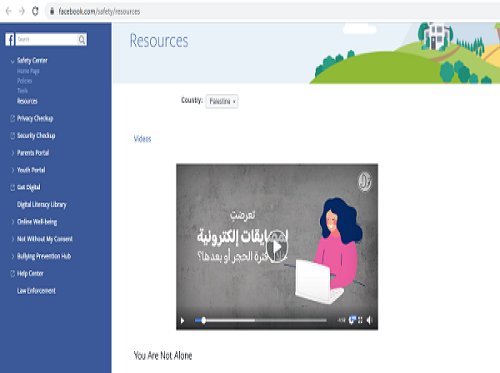The height and width of the screenshot is (373, 500).
Task: Click the video progress slider
Action: pos(261,320)
